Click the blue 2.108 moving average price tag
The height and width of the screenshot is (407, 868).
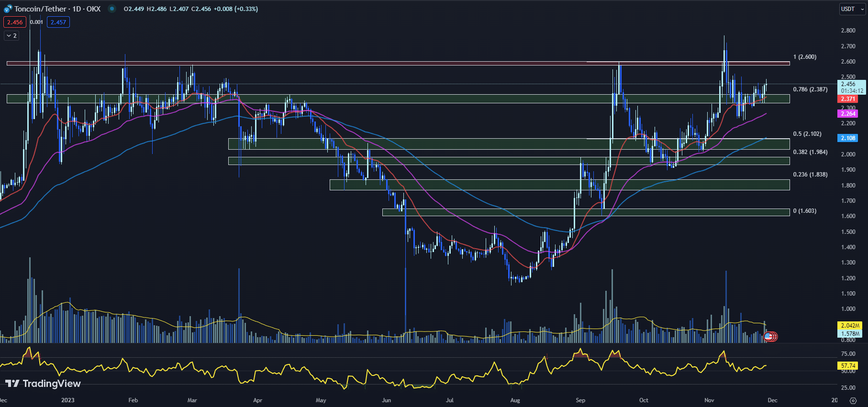[848, 138]
